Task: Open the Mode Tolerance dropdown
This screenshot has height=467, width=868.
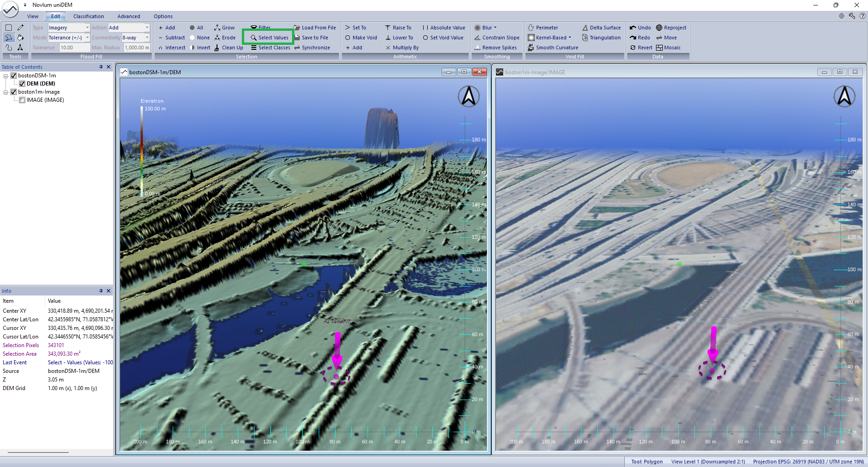Action: click(x=87, y=38)
